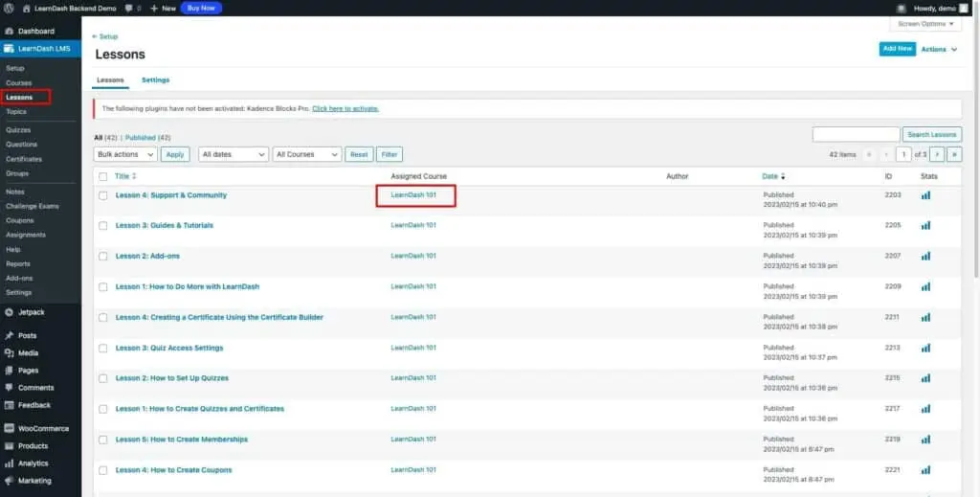
Task: Open the All Courses filter dropdown
Action: tap(307, 154)
